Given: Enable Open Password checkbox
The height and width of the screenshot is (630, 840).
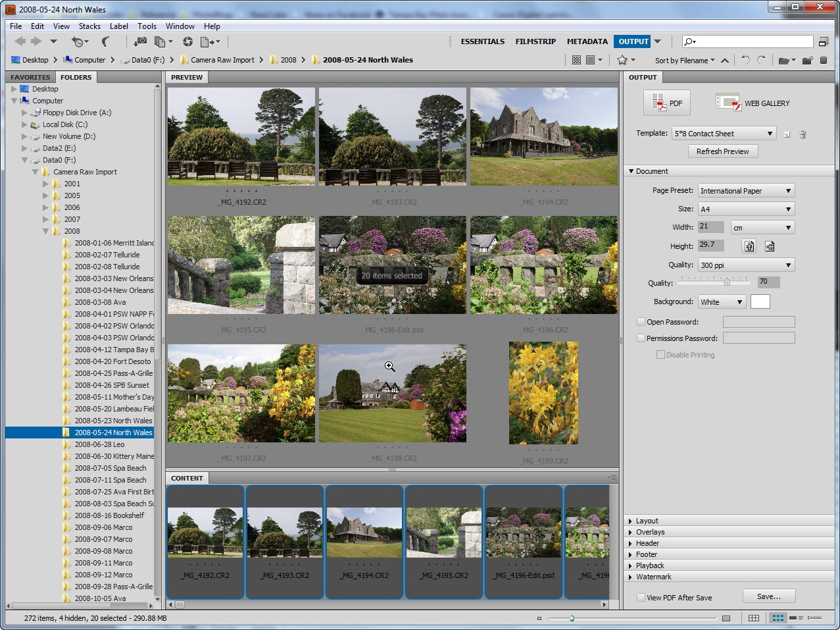Looking at the screenshot, I should [641, 322].
